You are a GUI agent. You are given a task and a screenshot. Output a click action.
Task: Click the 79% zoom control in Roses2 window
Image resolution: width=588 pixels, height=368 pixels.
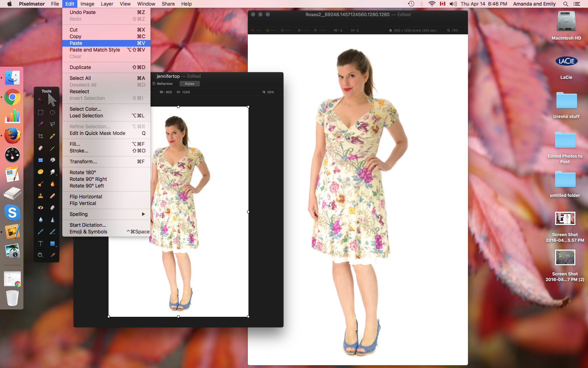[453, 30]
